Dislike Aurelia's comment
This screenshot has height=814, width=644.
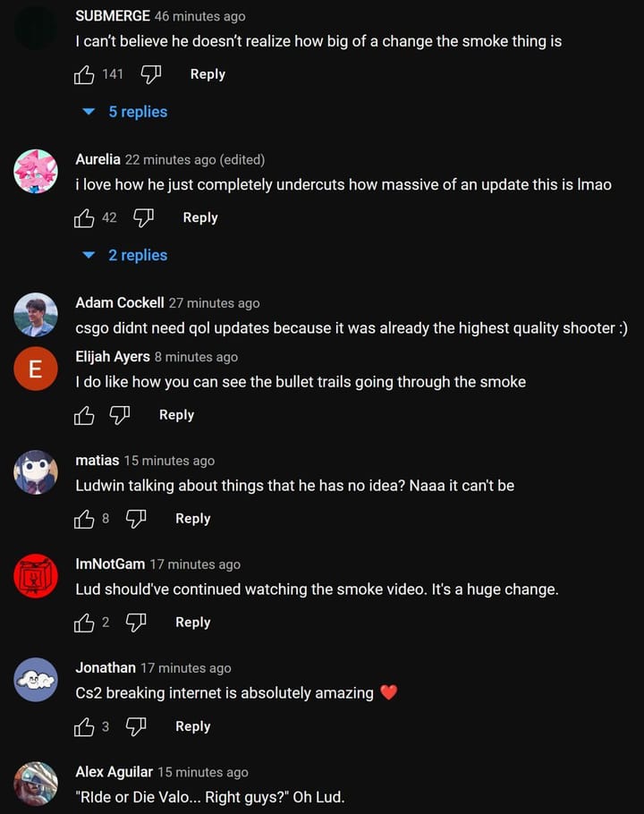[143, 218]
